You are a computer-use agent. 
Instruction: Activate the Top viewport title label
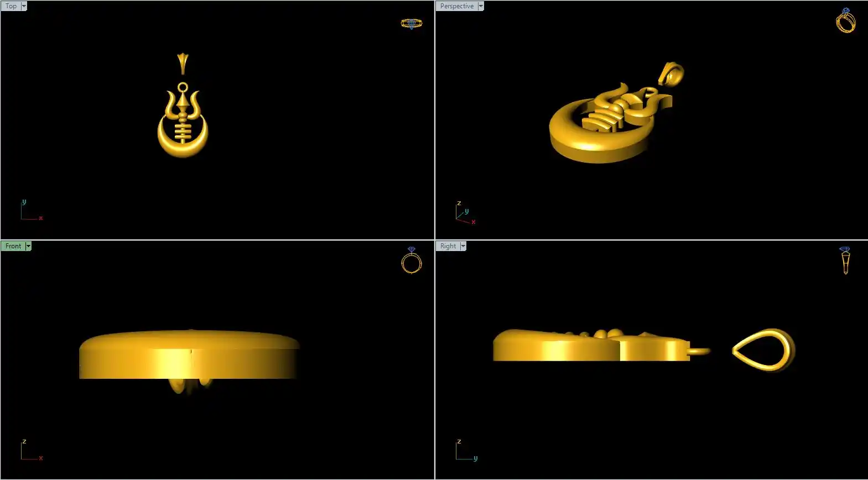click(x=11, y=6)
